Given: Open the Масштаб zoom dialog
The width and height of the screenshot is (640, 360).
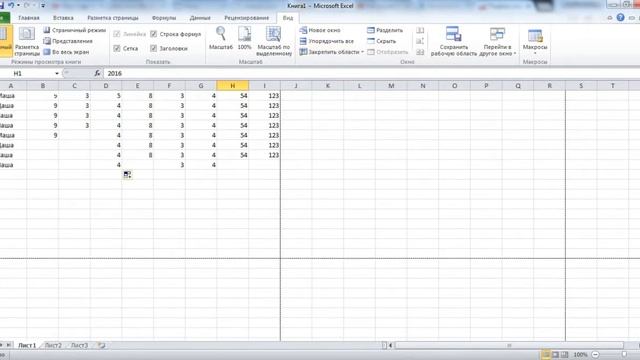Looking at the screenshot, I should tap(221, 38).
